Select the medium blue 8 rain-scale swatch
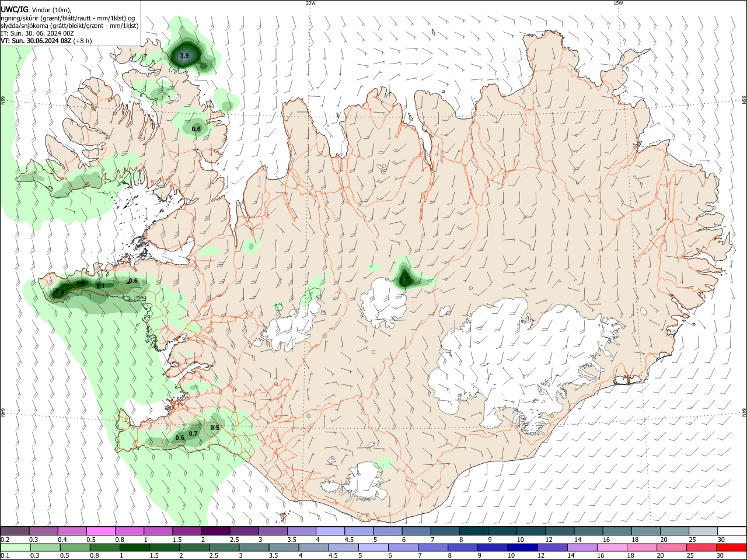Viewport: 747px width, 560px height. click(462, 548)
